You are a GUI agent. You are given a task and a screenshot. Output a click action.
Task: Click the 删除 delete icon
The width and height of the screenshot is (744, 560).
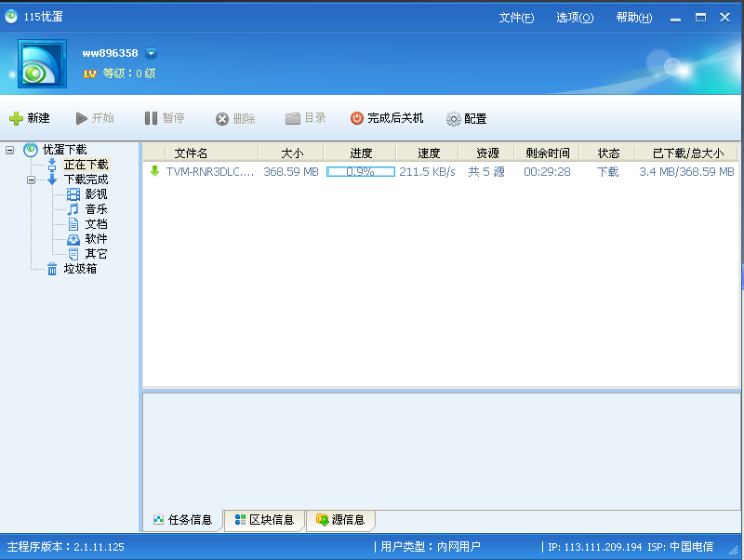click(222, 119)
